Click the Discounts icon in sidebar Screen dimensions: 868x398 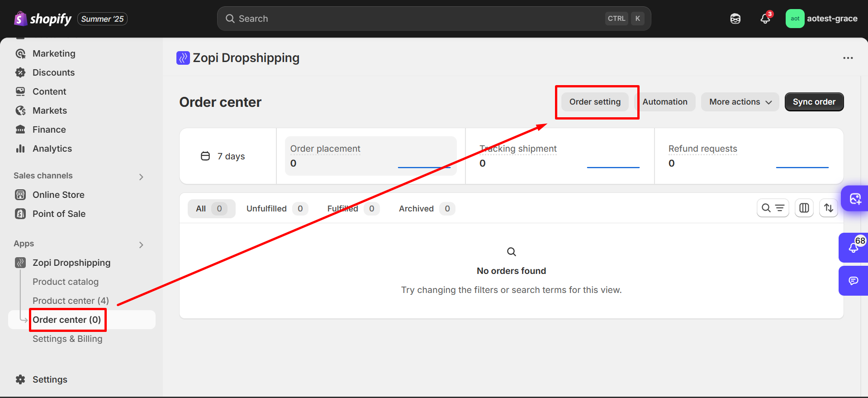click(x=20, y=72)
